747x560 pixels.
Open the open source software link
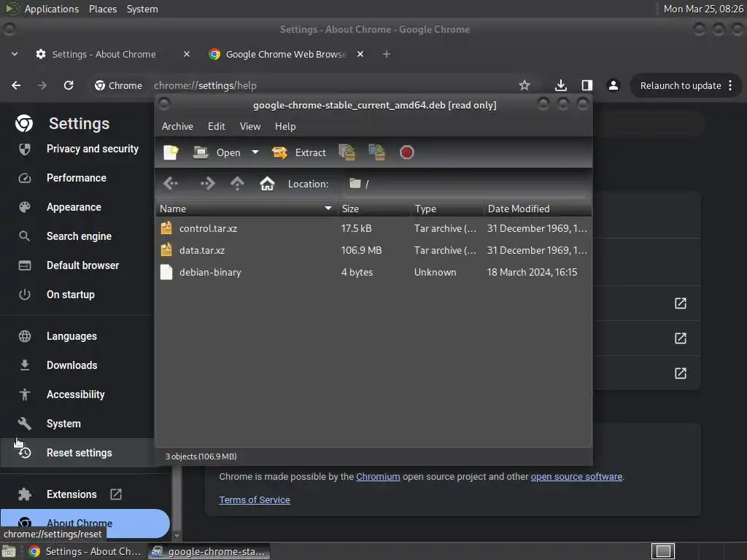(x=576, y=477)
